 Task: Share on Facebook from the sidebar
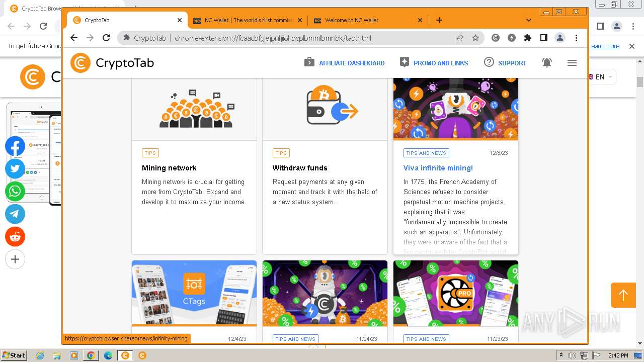(15, 147)
